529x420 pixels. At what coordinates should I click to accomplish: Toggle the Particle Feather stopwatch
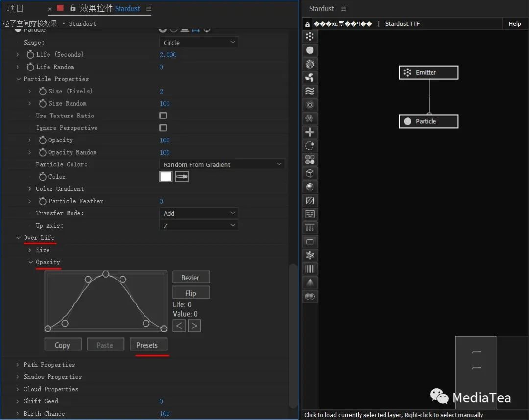tap(43, 201)
